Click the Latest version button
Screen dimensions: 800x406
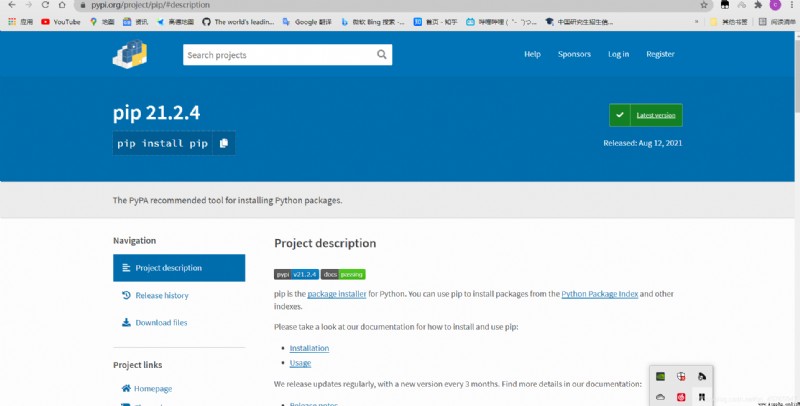click(646, 115)
